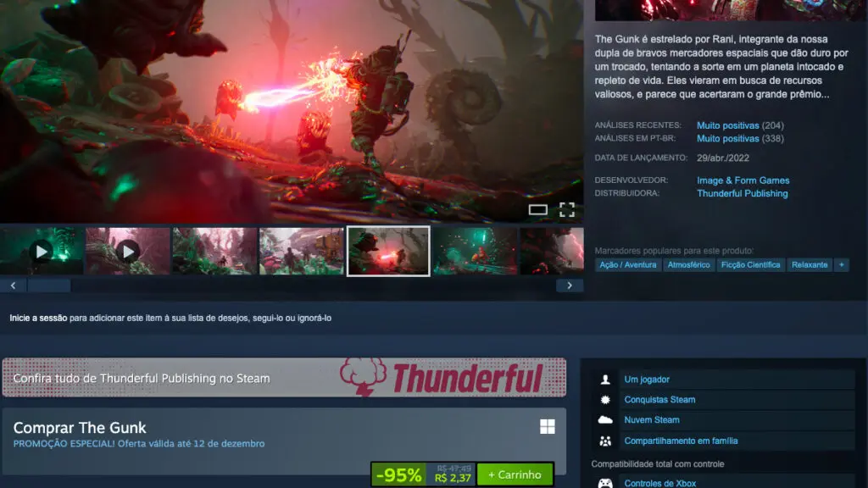Click the Um jogador player icon
This screenshot has width=868, height=488.
[x=604, y=379]
